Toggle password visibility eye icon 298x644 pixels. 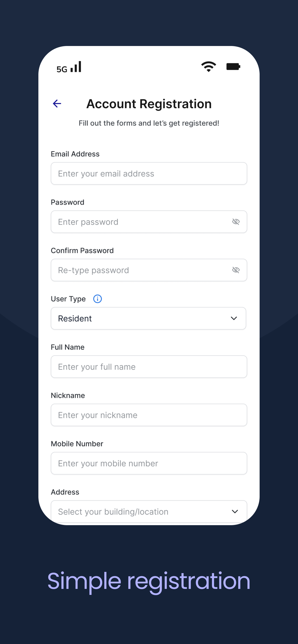[x=236, y=222]
